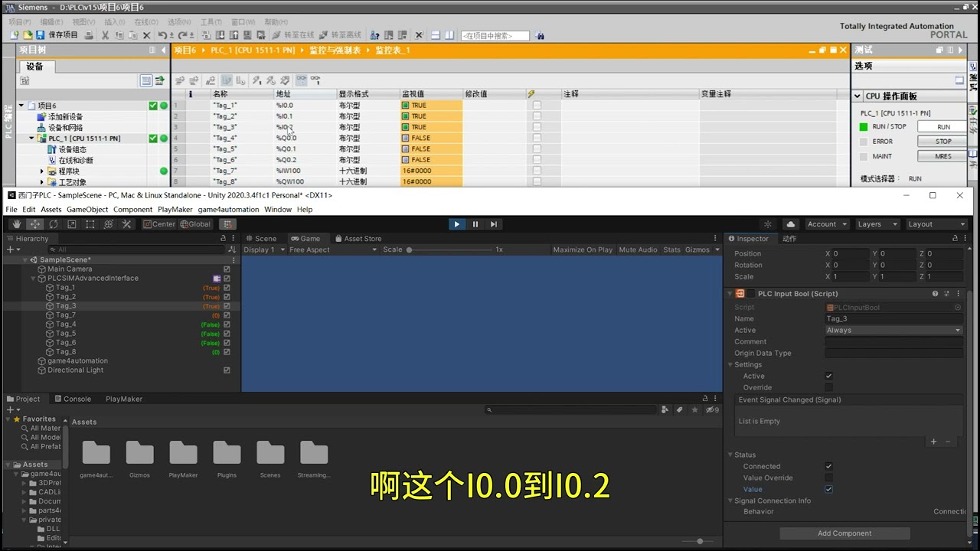
Task: Toggle Settings Active checkbox in Inspector
Action: click(x=828, y=377)
